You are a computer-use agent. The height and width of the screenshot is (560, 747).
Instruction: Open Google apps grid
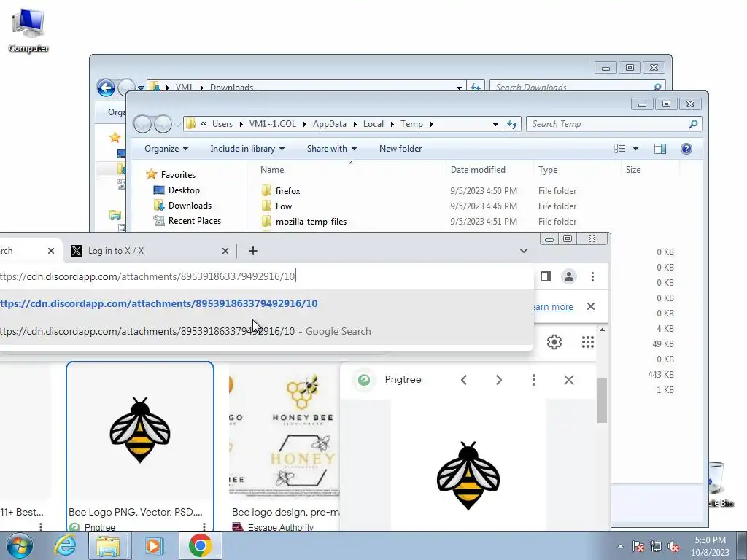588,342
